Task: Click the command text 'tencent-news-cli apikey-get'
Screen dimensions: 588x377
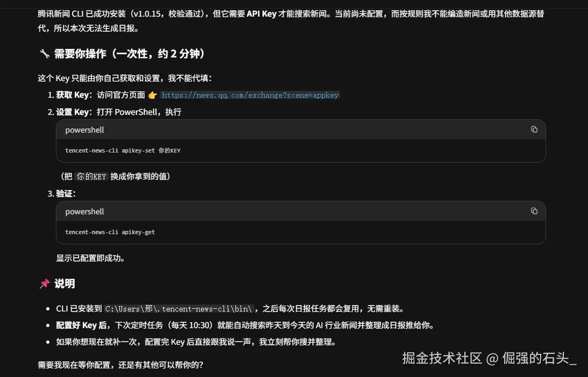Action: (110, 232)
